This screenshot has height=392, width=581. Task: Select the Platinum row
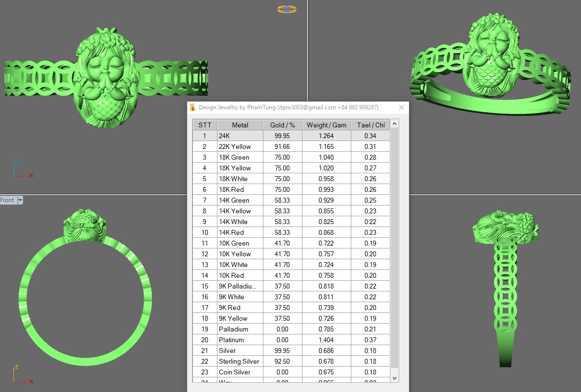pos(291,340)
